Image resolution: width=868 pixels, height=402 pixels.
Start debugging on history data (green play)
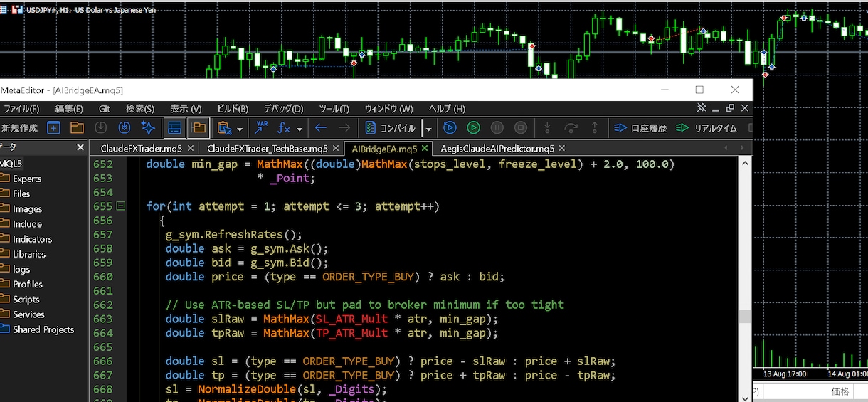pos(473,128)
